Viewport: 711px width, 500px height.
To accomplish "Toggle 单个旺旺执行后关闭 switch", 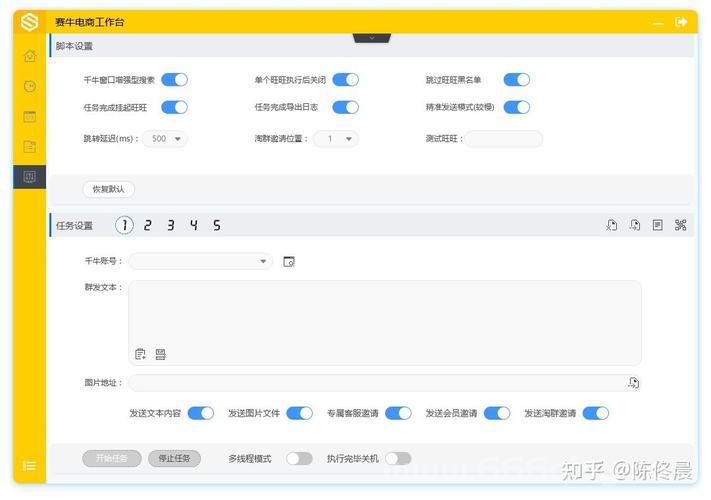I will pos(346,80).
